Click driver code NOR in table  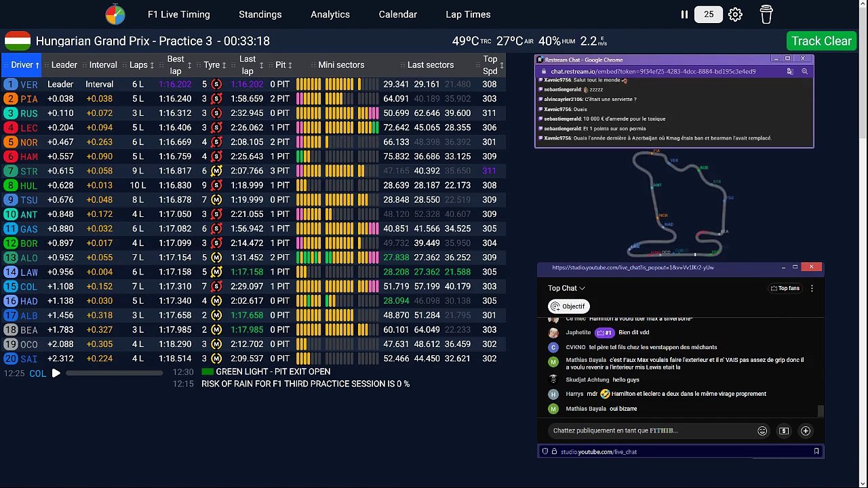point(29,142)
